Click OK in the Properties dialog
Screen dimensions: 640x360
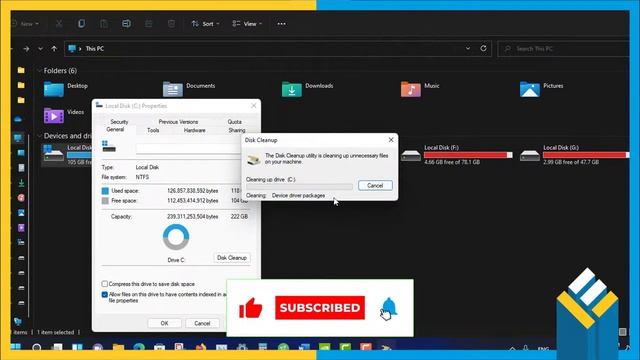pos(164,323)
